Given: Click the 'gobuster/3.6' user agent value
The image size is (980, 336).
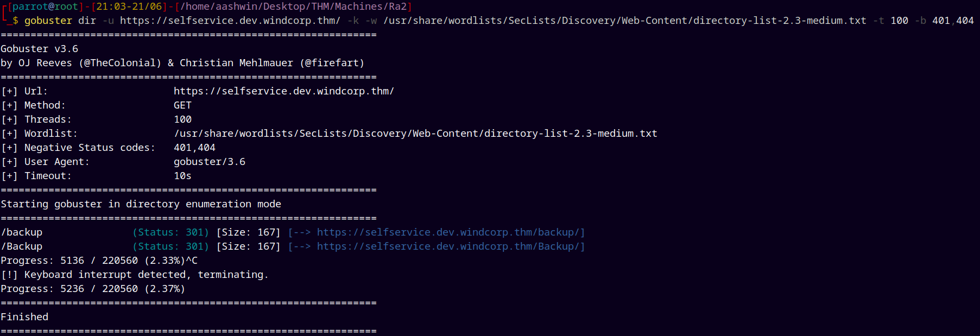Looking at the screenshot, I should pyautogui.click(x=210, y=162).
